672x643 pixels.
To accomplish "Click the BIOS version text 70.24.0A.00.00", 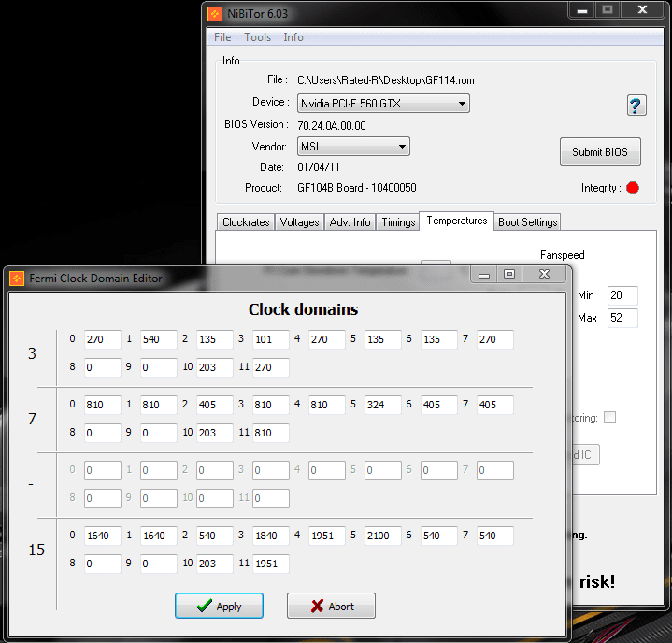I will click(x=332, y=126).
